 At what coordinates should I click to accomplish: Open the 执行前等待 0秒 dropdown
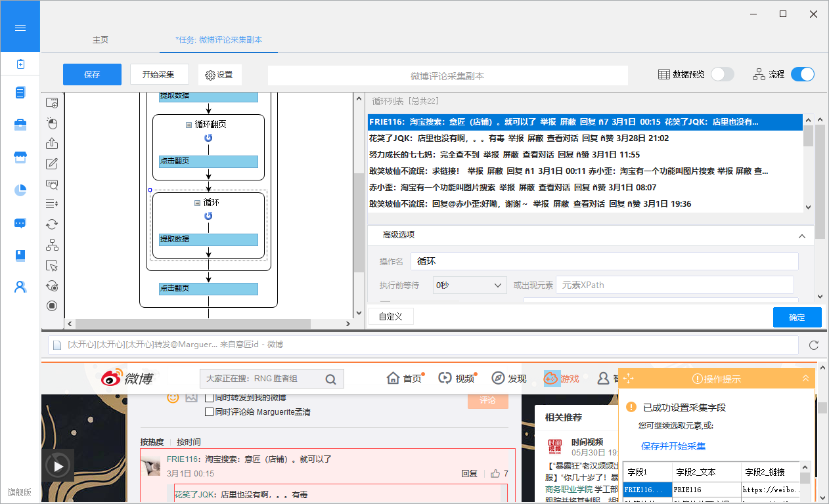(x=469, y=285)
